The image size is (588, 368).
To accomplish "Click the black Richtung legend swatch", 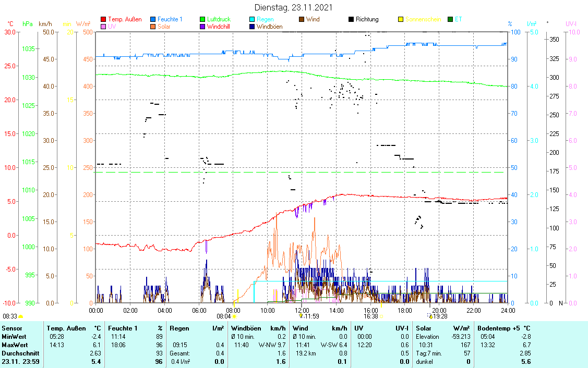I will click(x=352, y=20).
